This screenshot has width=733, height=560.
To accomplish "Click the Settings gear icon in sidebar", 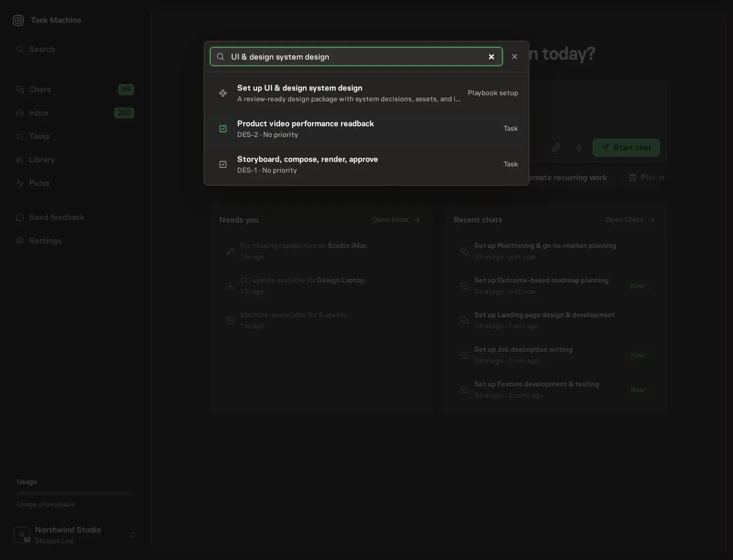I will (20, 241).
